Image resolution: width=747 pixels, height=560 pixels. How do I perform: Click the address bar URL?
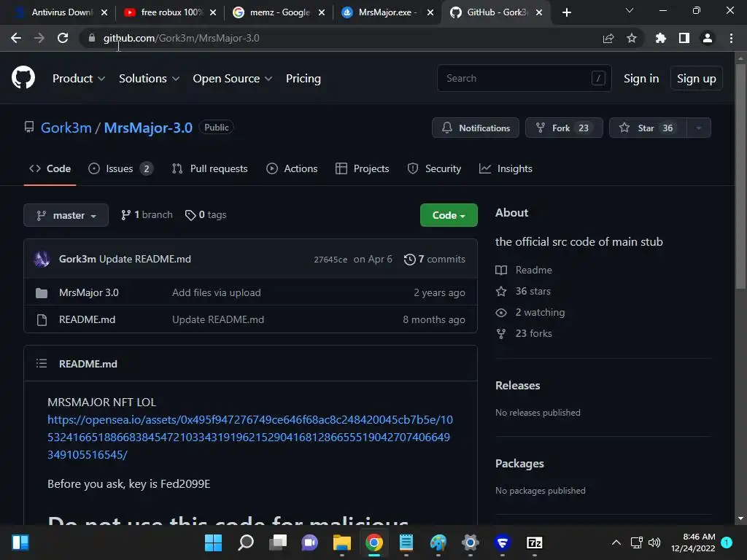coord(181,38)
